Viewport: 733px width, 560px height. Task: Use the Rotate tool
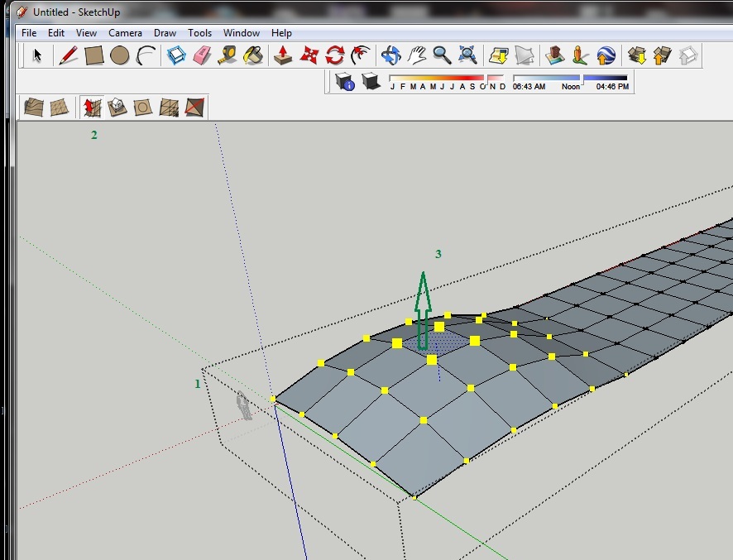click(x=334, y=55)
